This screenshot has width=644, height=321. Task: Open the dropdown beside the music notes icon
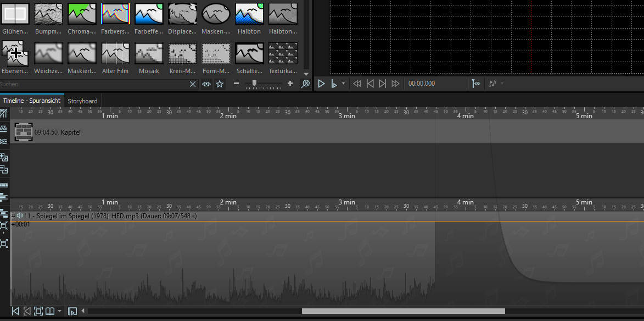(502, 84)
